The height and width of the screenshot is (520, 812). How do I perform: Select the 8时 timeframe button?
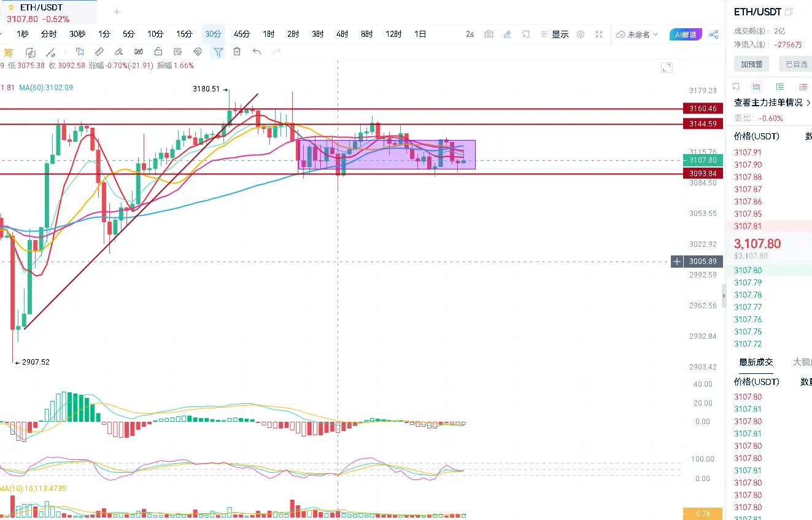coord(366,34)
